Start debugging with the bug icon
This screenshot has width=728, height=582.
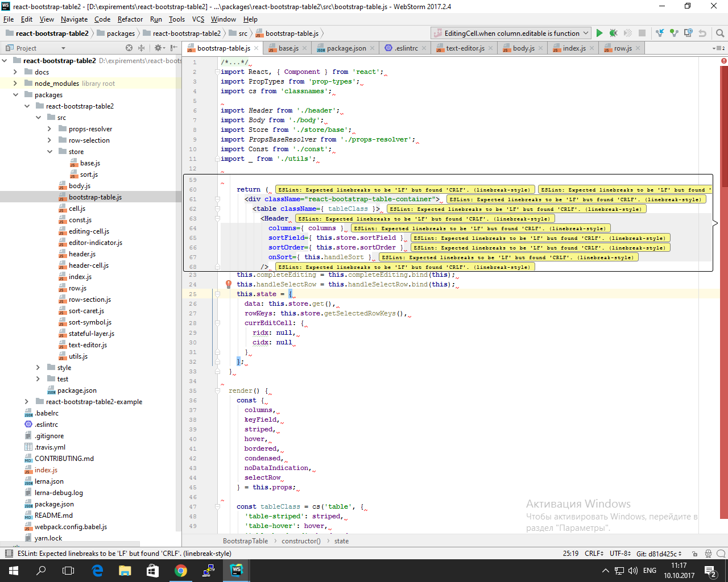coord(613,34)
